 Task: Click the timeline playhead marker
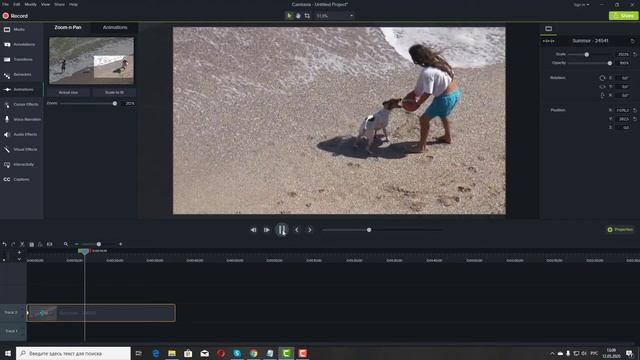84,251
